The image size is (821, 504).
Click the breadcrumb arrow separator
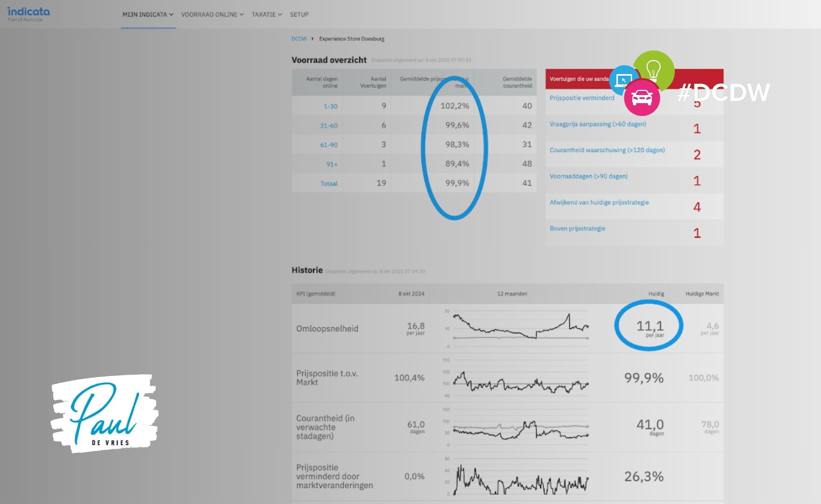[x=313, y=39]
